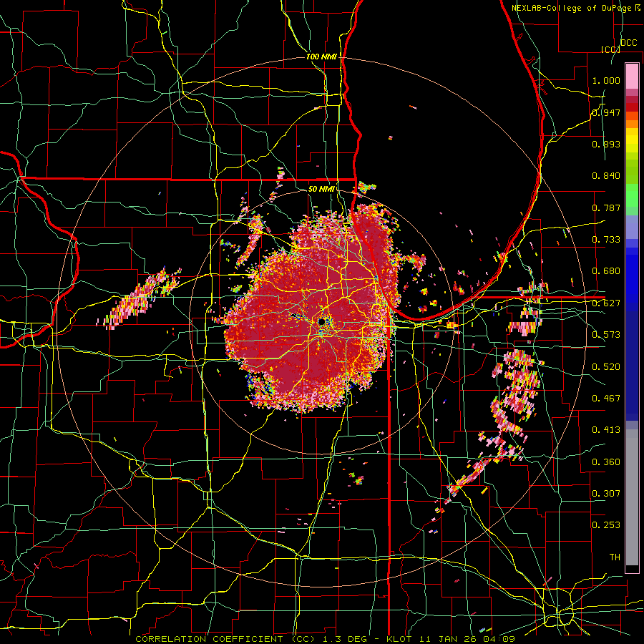The height and width of the screenshot is (644, 644).
Task: Click the 0.787 scale value
Action: click(606, 208)
